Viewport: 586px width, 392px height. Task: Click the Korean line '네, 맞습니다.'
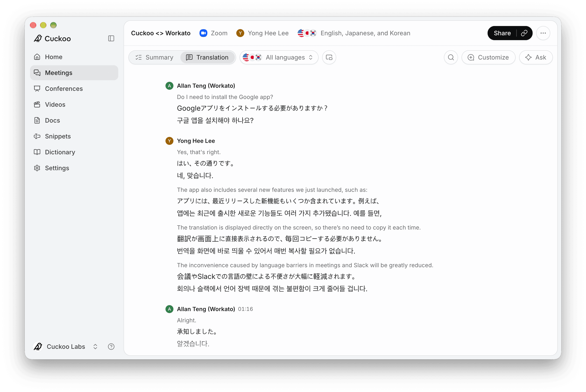[x=195, y=175]
